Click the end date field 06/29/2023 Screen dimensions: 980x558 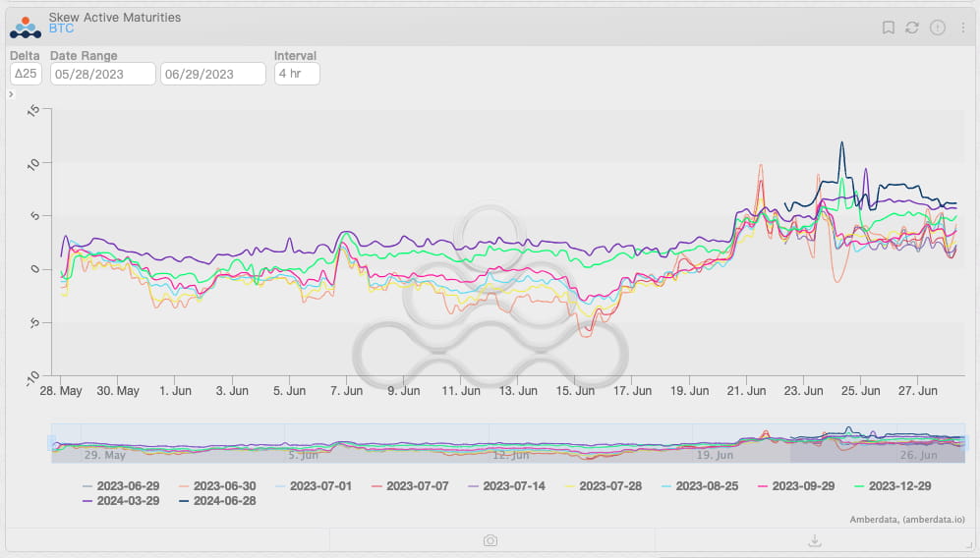213,74
